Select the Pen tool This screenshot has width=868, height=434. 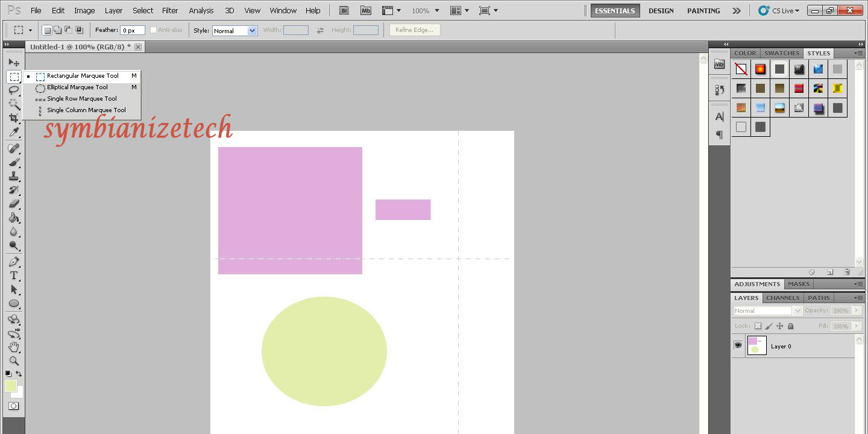click(x=14, y=261)
